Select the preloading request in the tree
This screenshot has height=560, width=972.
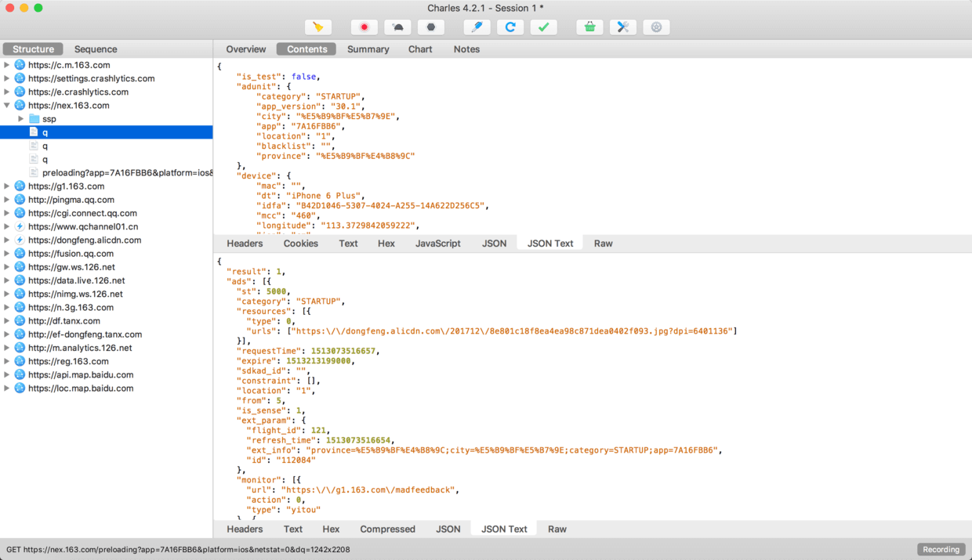point(125,172)
